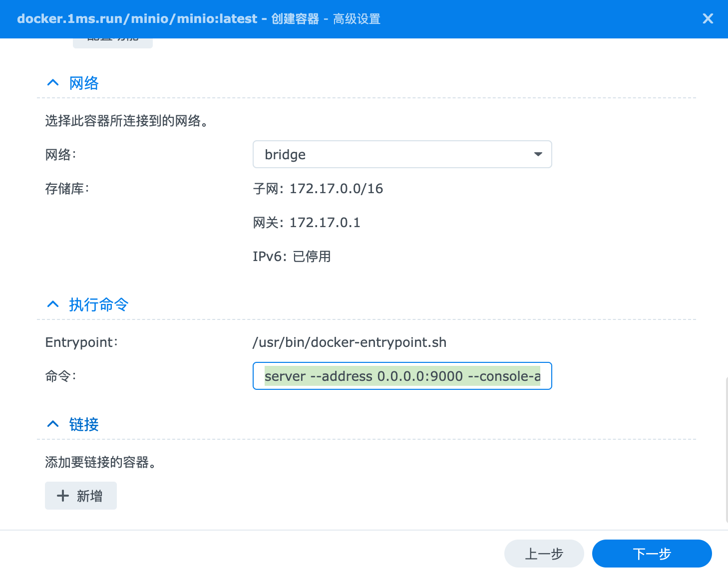Go back with 上一步 button
Image resolution: width=728 pixels, height=575 pixels.
tap(544, 554)
